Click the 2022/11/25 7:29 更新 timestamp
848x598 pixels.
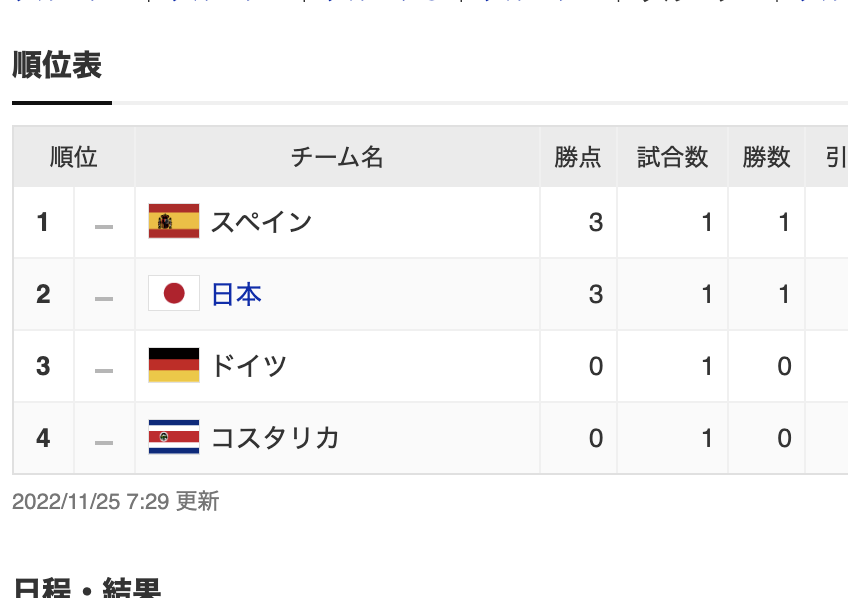point(115,502)
